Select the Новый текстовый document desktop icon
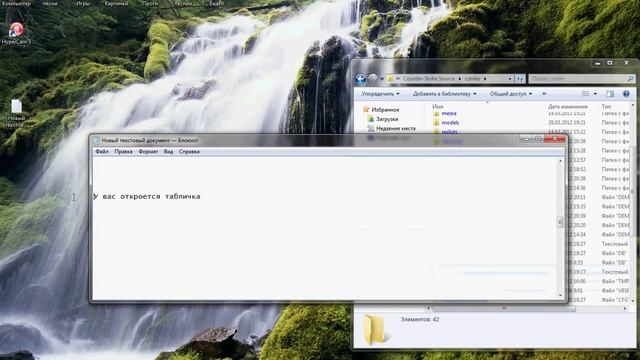The height and width of the screenshot is (360, 640). pos(16,113)
